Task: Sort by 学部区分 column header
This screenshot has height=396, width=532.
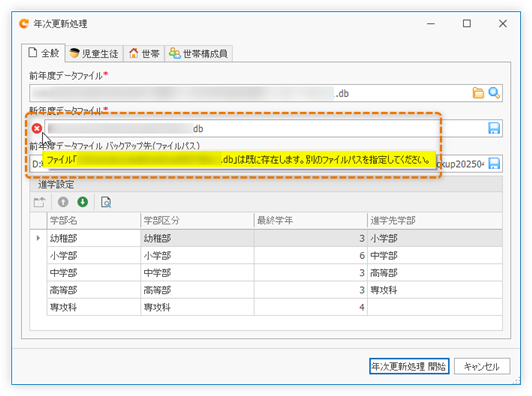Action: pyautogui.click(x=197, y=221)
